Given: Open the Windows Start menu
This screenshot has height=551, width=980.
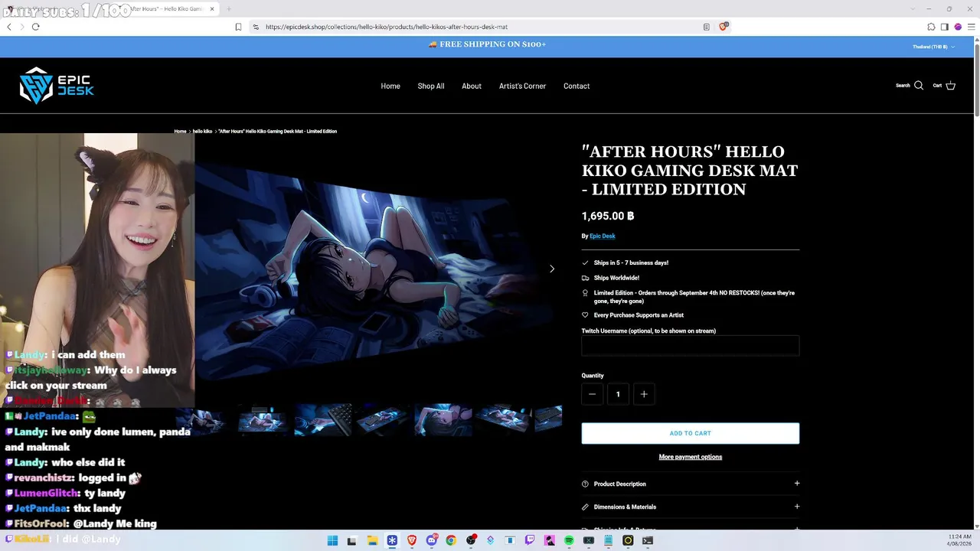Looking at the screenshot, I should click(332, 540).
